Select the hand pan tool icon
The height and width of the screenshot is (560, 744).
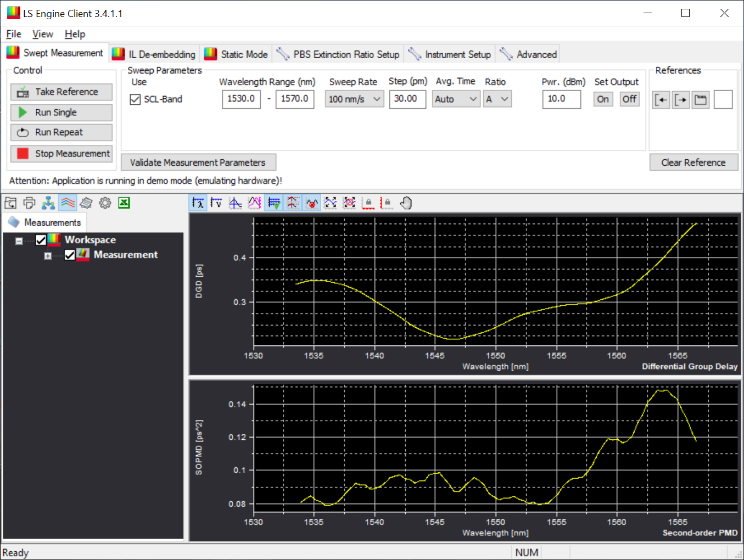point(406,203)
